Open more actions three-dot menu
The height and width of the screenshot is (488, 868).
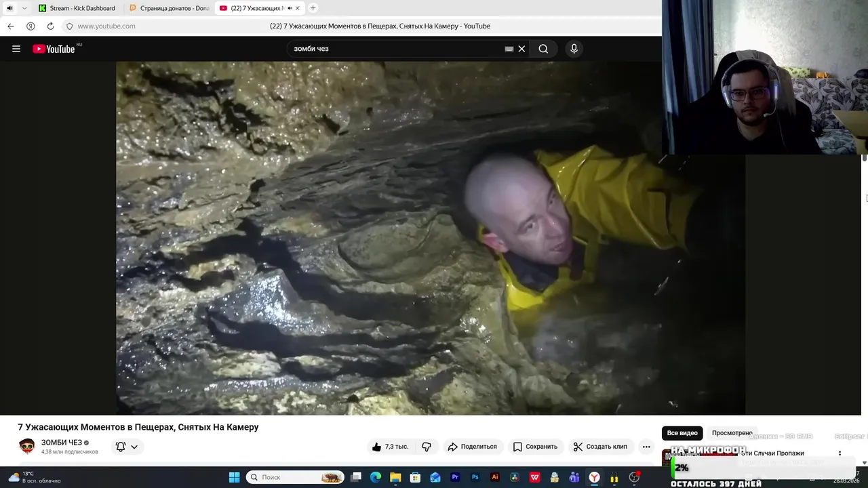click(x=646, y=447)
